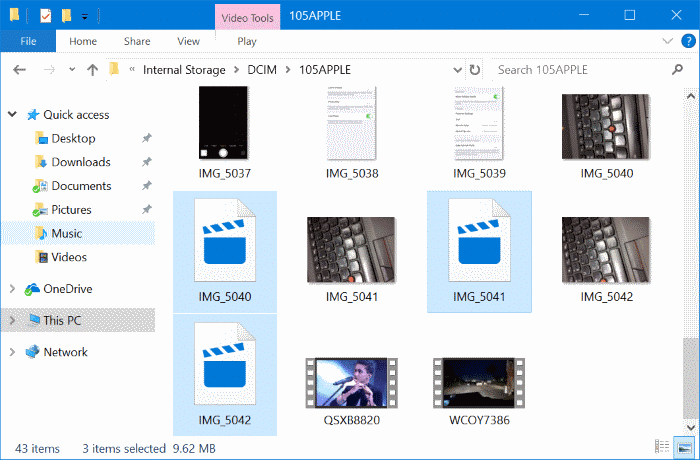700x460 pixels.
Task: Open the File menu
Action: [x=28, y=42]
